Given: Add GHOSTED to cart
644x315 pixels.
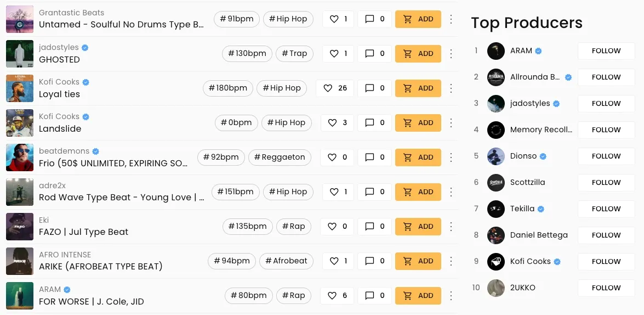Looking at the screenshot, I should tap(418, 53).
